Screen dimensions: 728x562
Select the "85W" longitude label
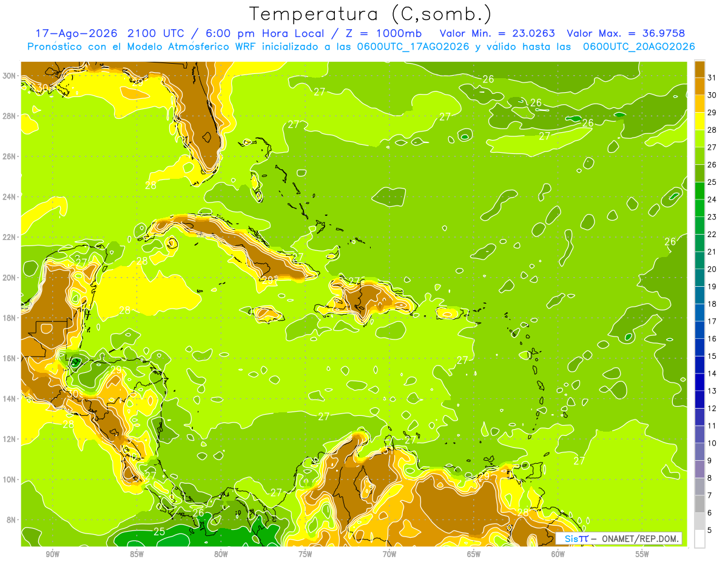pyautogui.click(x=136, y=554)
